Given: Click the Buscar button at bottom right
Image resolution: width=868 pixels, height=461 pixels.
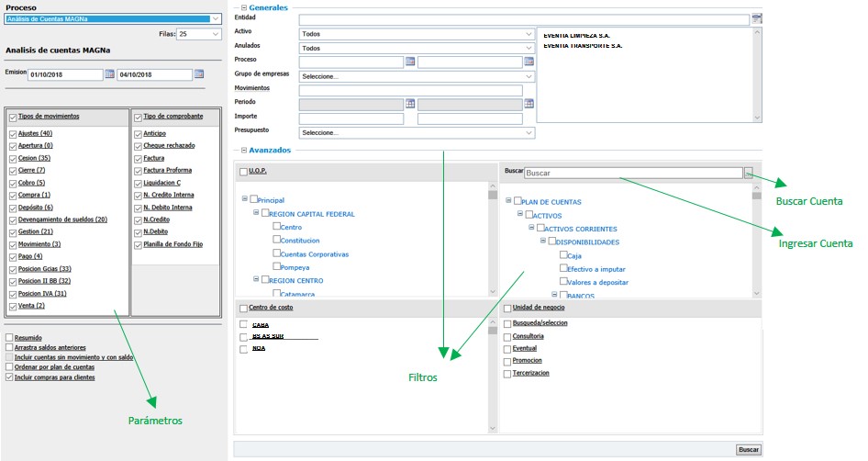Looking at the screenshot, I should 749,449.
